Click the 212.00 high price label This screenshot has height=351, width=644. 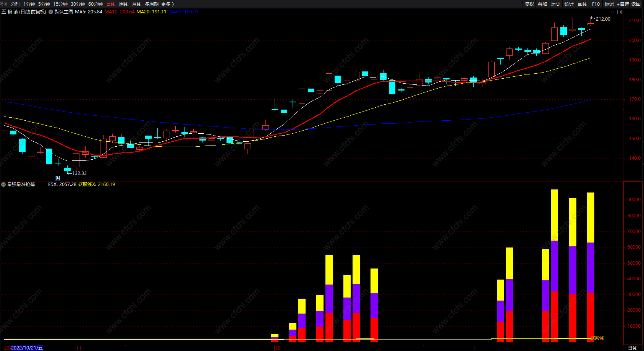click(x=603, y=19)
